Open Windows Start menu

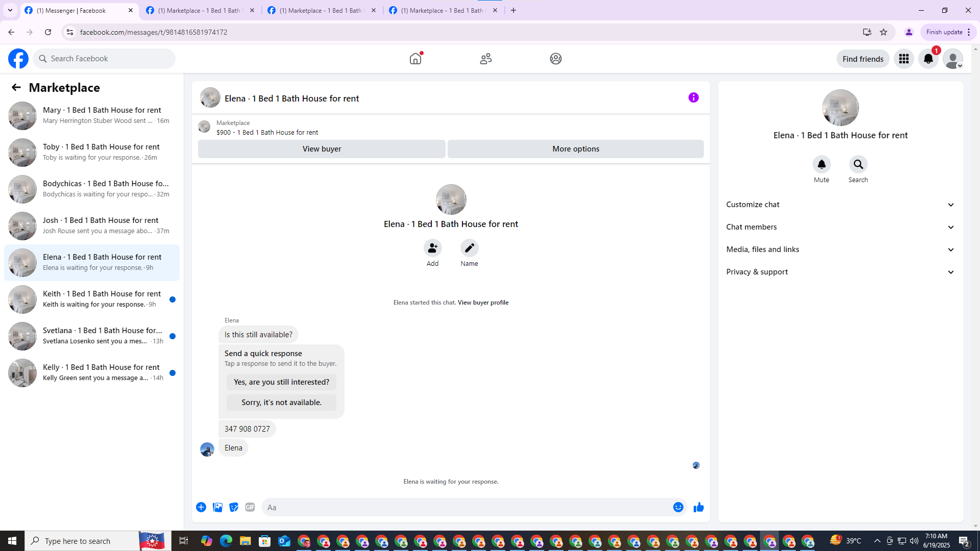pos(12,541)
